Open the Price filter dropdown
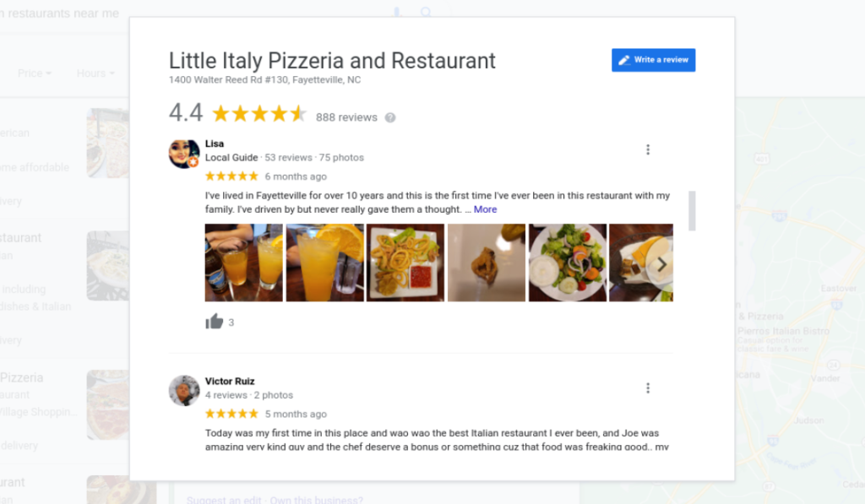Image resolution: width=865 pixels, height=504 pixels. click(34, 73)
